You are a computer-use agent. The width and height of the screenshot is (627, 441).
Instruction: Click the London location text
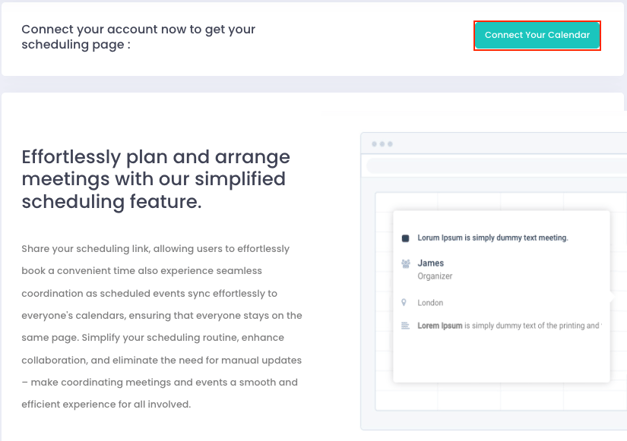(x=430, y=303)
